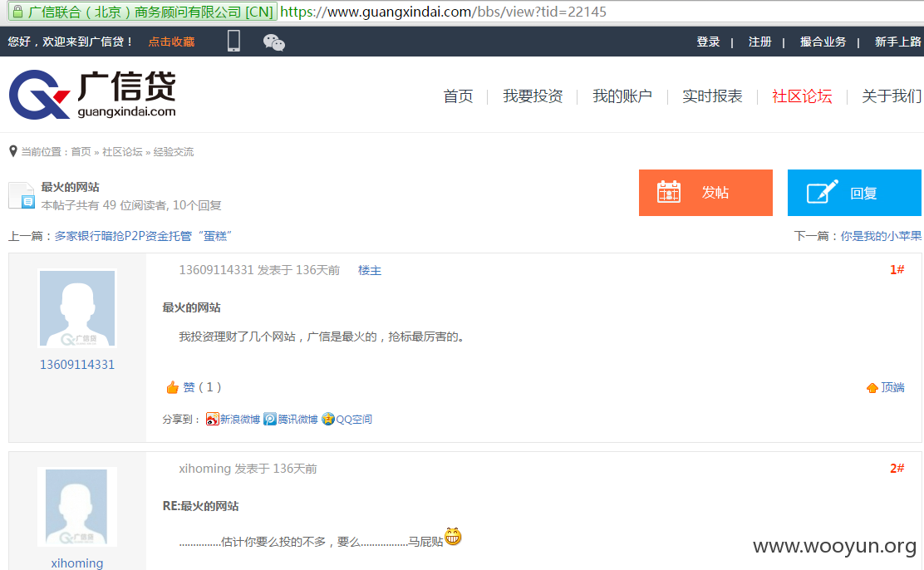Viewport: 924px width, 570px height.
Task: Open the 注册 register link
Action: point(760,42)
